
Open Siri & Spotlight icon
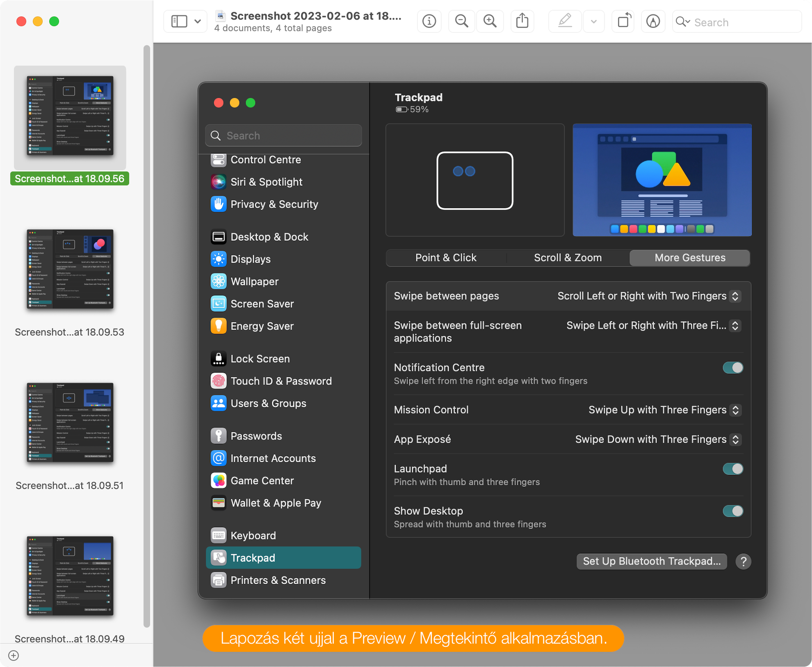click(219, 182)
